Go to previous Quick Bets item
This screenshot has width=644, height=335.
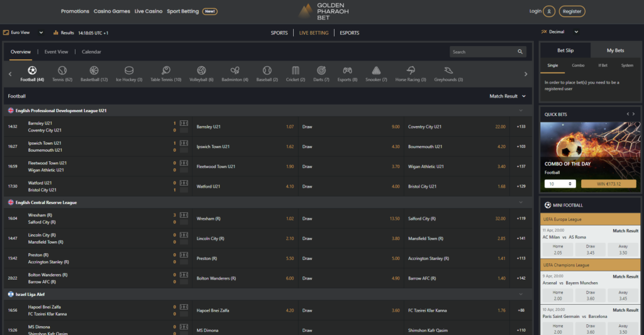(x=628, y=114)
